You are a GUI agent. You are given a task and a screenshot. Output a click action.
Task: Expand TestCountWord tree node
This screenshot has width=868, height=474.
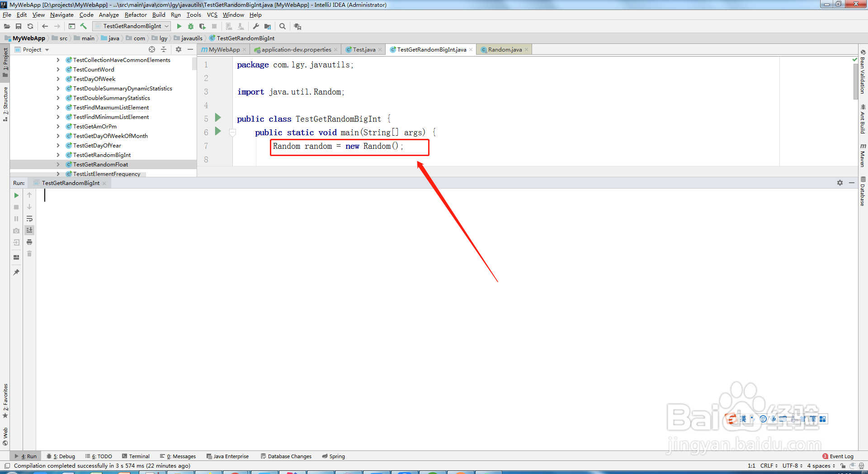coord(58,69)
